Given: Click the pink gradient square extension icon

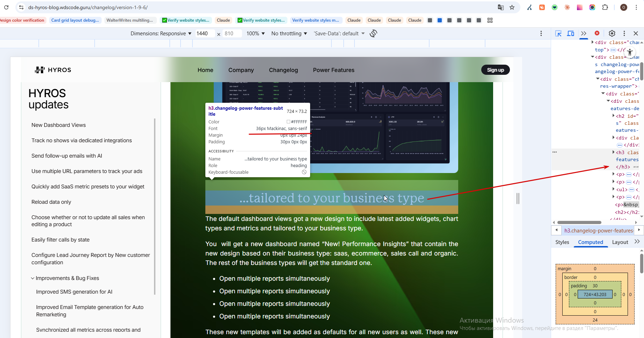Looking at the screenshot, I should (x=580, y=7).
